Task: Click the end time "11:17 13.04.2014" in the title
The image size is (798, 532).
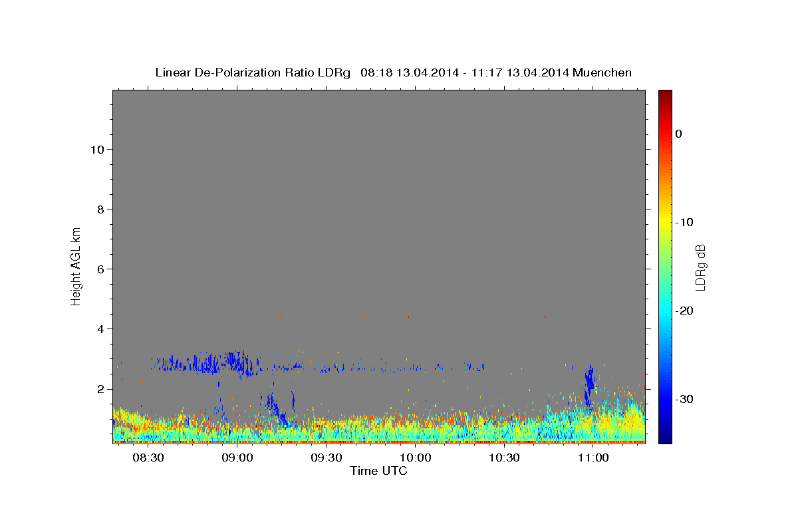Action: point(520,72)
